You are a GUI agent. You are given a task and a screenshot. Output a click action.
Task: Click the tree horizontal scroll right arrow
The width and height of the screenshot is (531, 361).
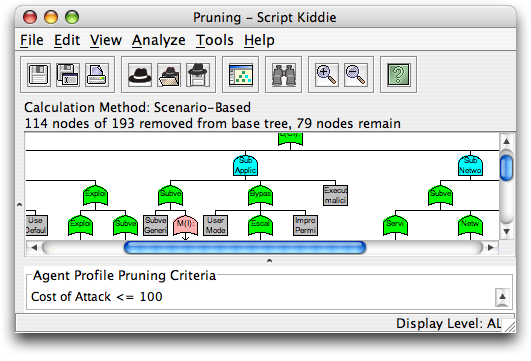(490, 248)
